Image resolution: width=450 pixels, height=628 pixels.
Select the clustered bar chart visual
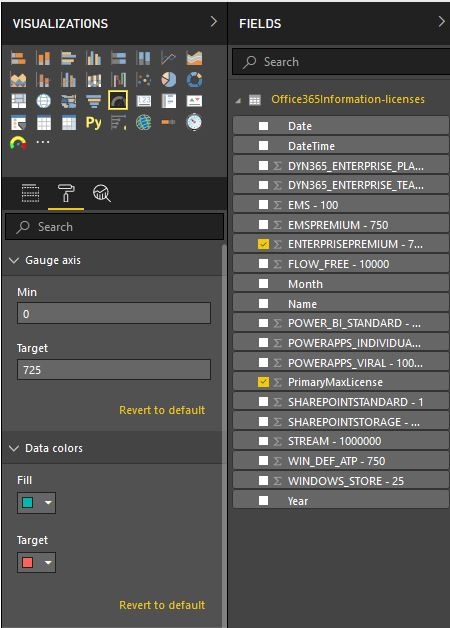[68, 58]
